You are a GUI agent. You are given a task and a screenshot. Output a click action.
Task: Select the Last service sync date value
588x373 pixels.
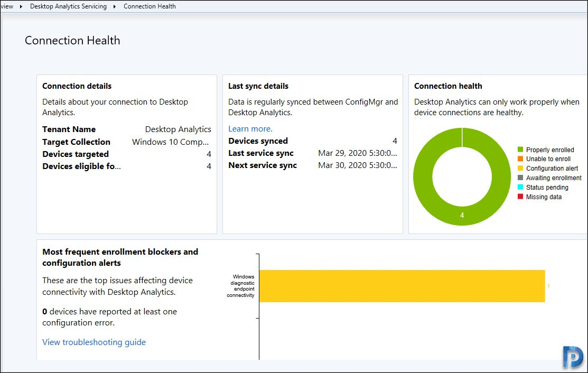tap(357, 153)
